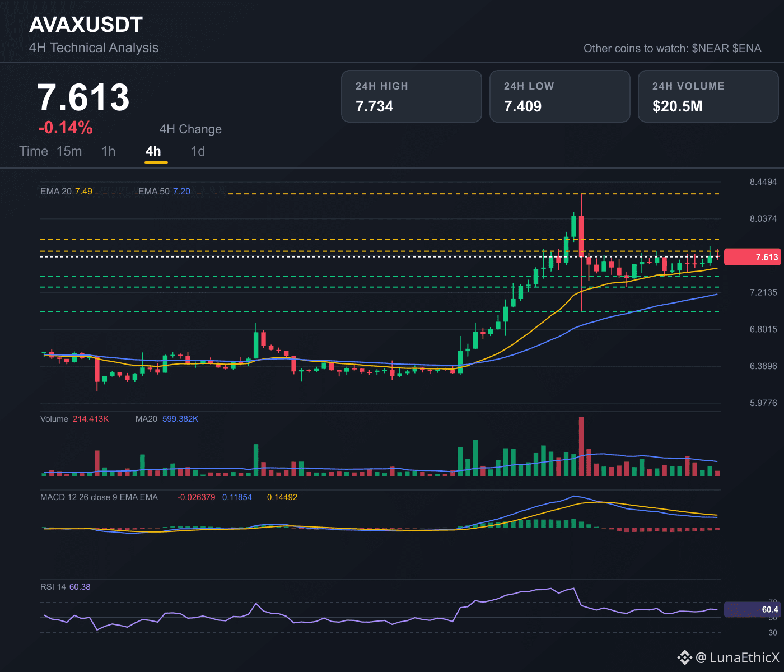Click the $NEAR coin ticker
This screenshot has height=672, width=784.
[710, 48]
